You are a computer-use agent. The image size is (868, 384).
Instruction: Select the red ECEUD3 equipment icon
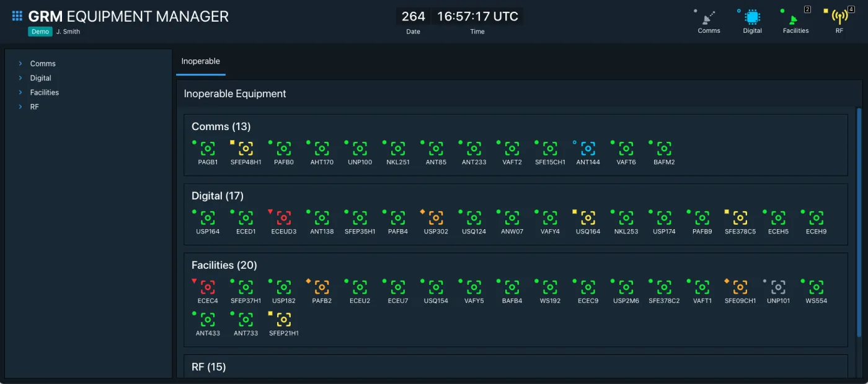[x=284, y=218]
